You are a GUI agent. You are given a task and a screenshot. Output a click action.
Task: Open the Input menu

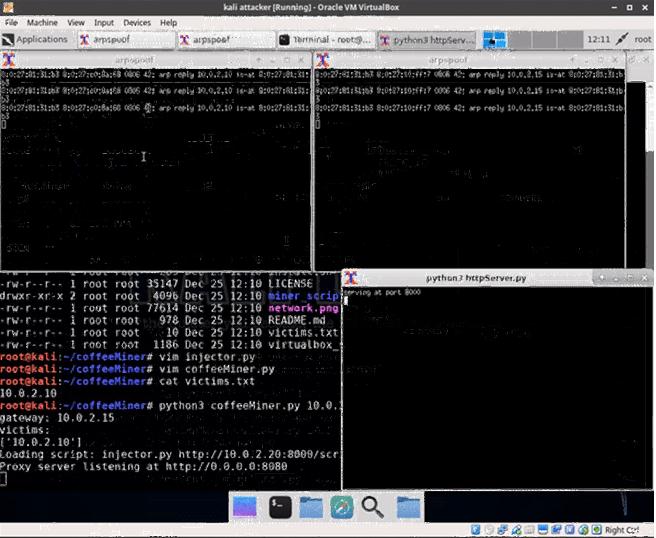click(x=104, y=23)
